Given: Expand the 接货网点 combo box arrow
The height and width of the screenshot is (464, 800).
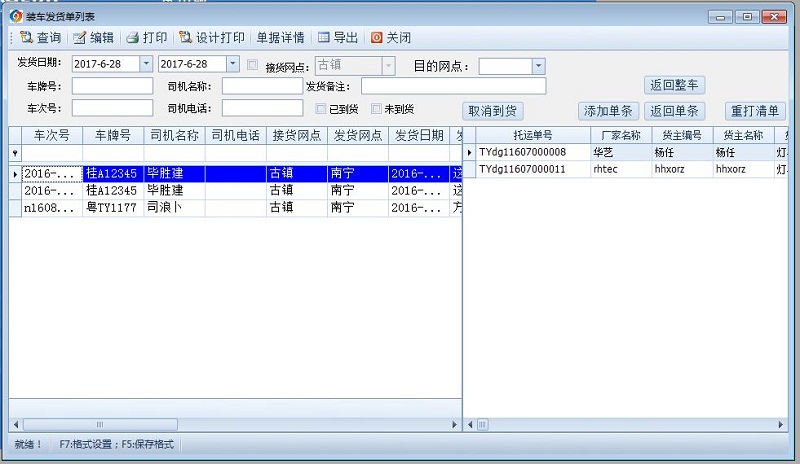Looking at the screenshot, I should 388,65.
